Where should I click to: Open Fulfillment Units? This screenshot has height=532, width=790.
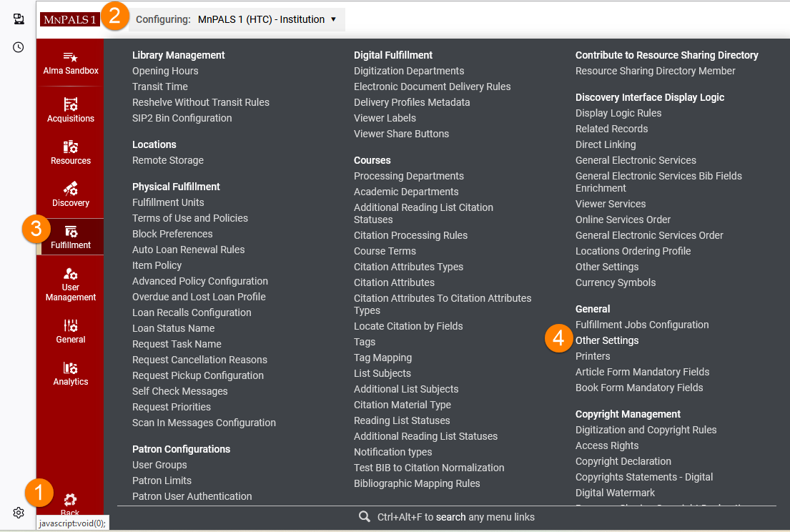click(x=168, y=202)
